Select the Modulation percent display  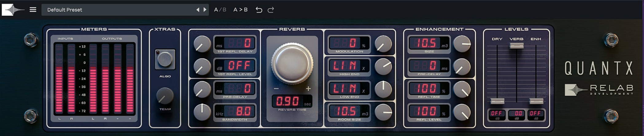pyautogui.click(x=349, y=43)
